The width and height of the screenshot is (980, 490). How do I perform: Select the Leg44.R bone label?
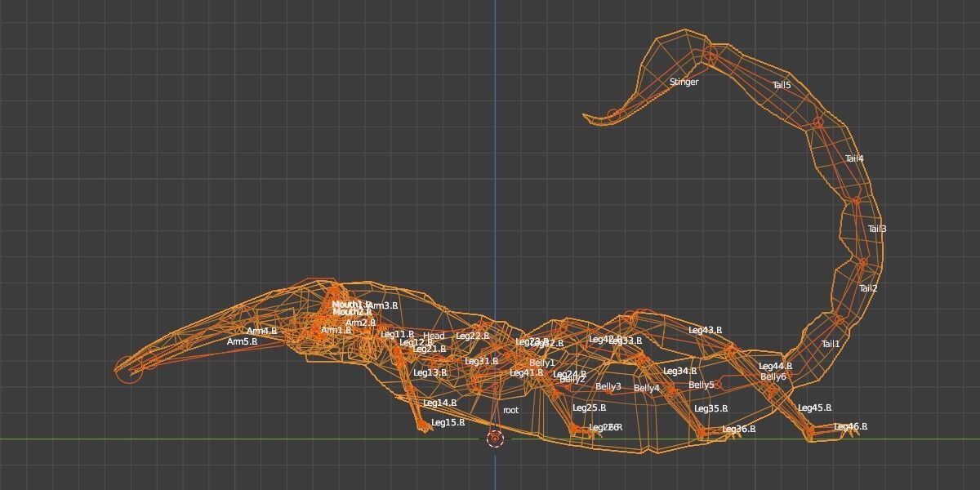point(776,366)
